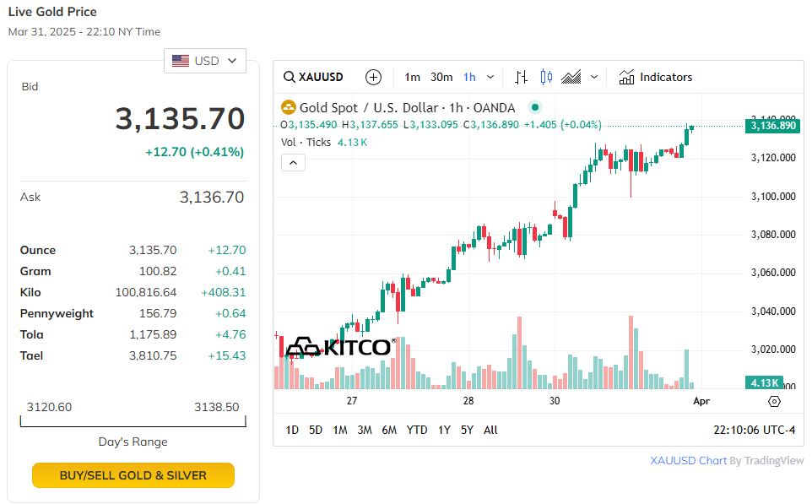Click the BUY/SELL GOLD & SILVER button
812x504 pixels.
133,475
